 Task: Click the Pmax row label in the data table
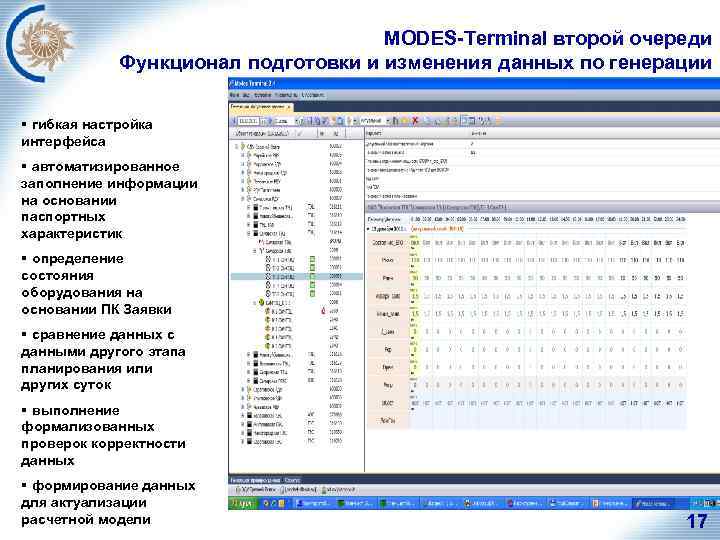tap(388, 260)
